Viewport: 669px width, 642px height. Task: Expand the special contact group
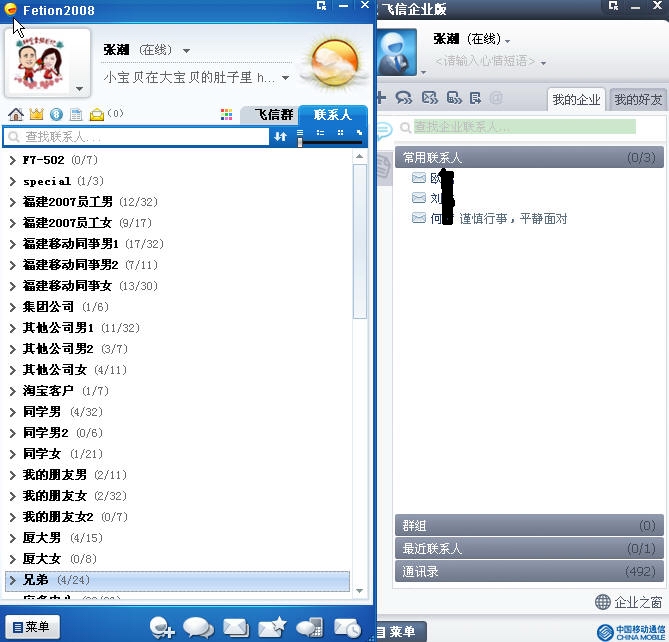point(12,181)
